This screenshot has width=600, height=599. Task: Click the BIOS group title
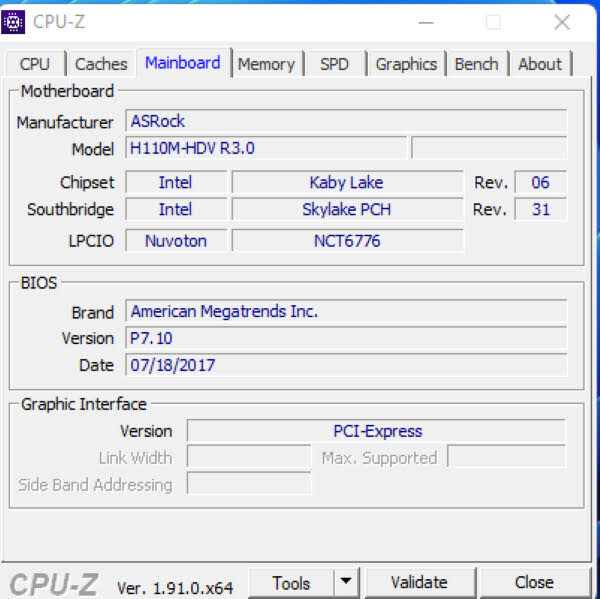click(x=39, y=283)
